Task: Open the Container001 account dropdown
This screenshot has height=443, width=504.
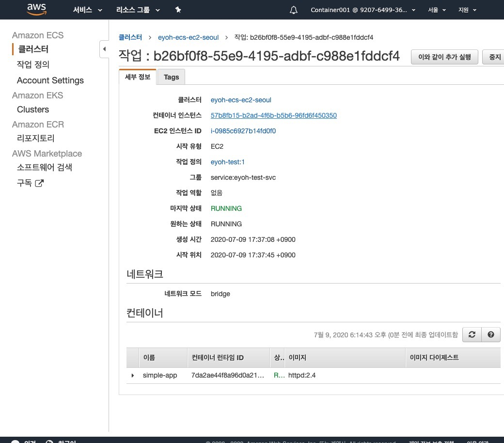Action: [x=363, y=10]
